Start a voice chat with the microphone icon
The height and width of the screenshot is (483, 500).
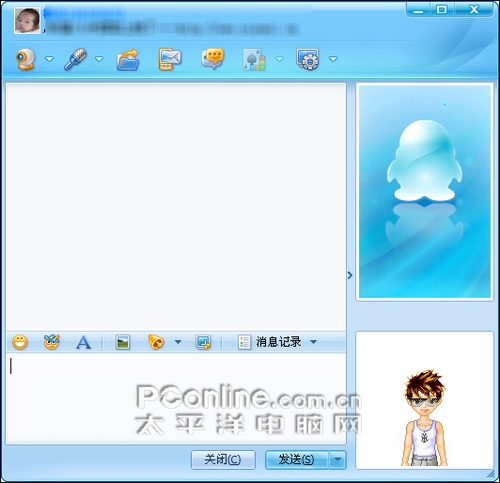click(75, 59)
